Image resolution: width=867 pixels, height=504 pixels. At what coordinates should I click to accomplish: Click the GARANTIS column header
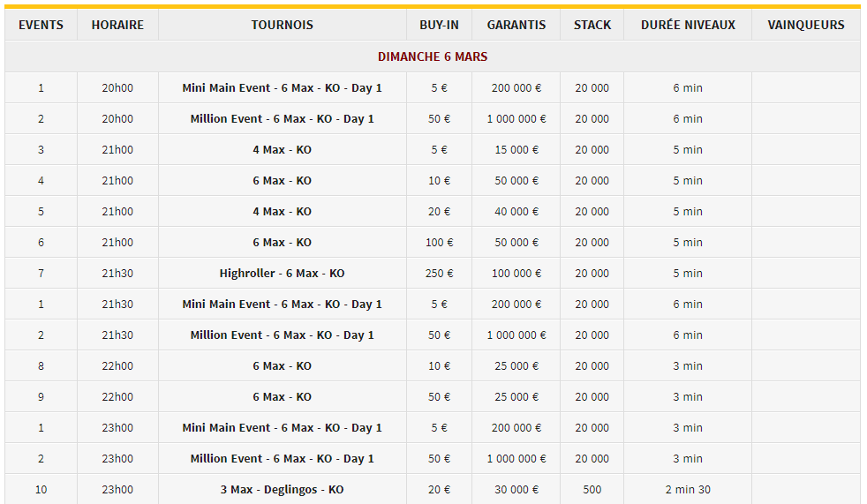pyautogui.click(x=516, y=25)
